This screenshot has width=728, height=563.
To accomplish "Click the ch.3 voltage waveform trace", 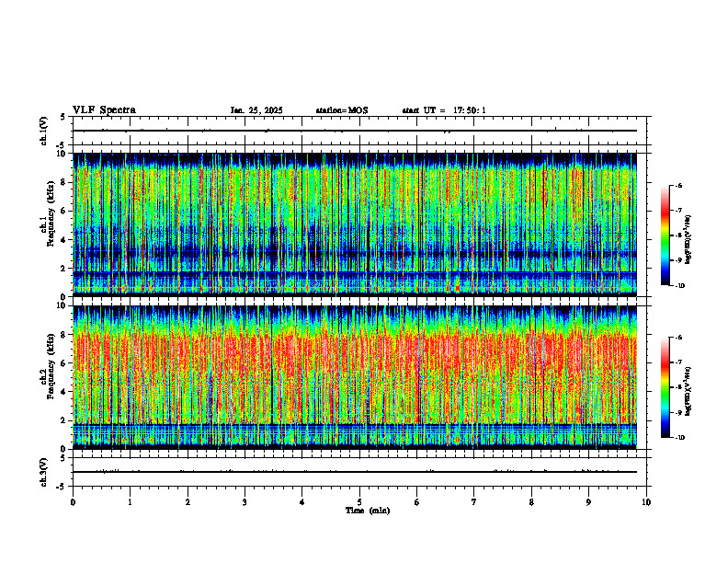I will point(355,472).
